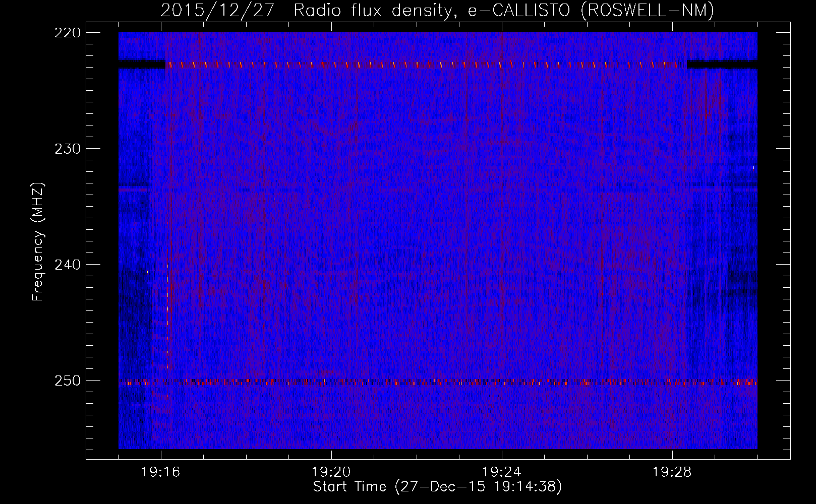The width and height of the screenshot is (816, 504).
Task: Click the 19:24 time tick label
Action: point(502,472)
